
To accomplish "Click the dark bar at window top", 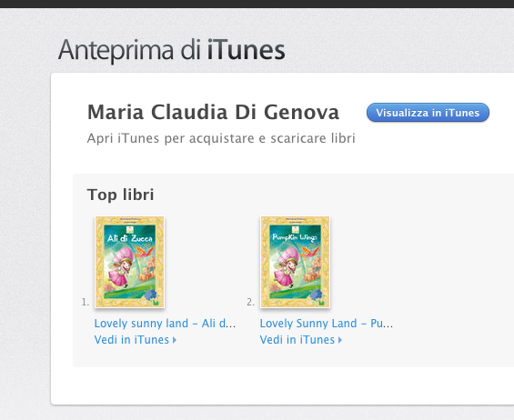I will point(257,4).
